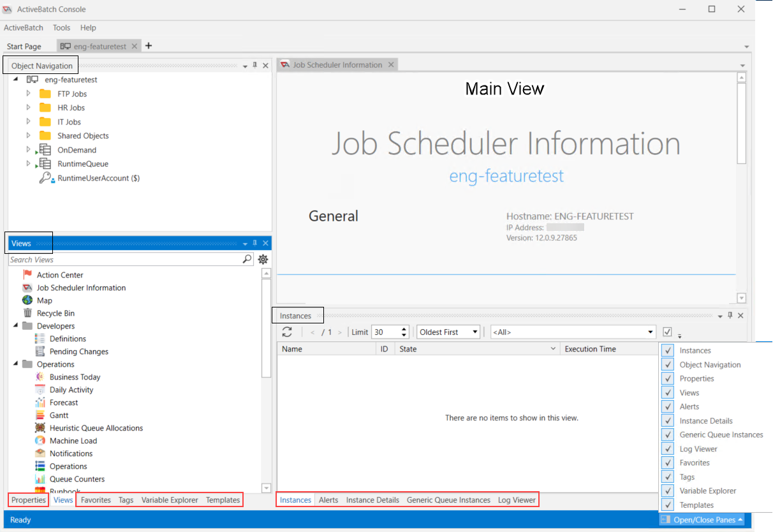Click the Operations view icon
Image resolution: width=773 pixels, height=532 pixels.
click(x=40, y=466)
